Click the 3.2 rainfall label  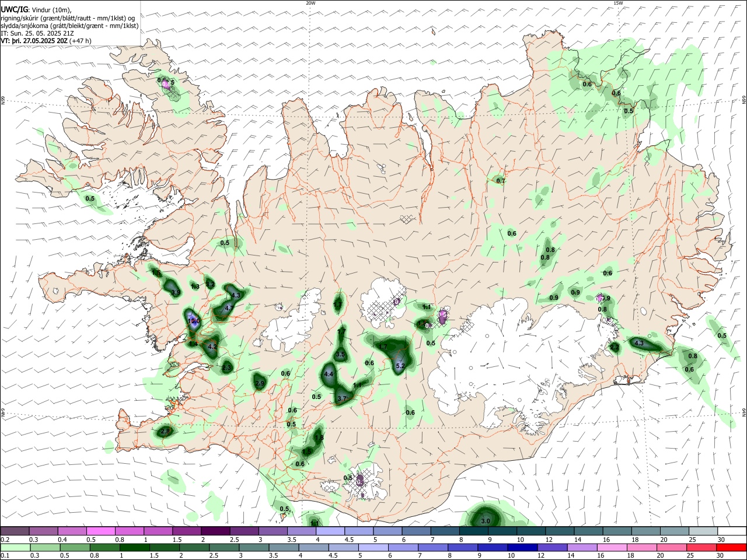point(210,284)
